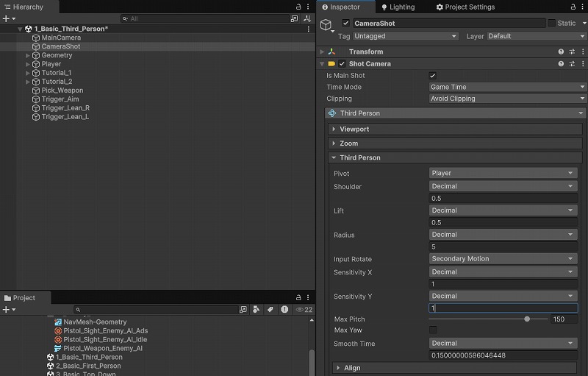588x376 pixels.
Task: Toggle hidden packages visibility count 22
Action: pyautogui.click(x=304, y=310)
